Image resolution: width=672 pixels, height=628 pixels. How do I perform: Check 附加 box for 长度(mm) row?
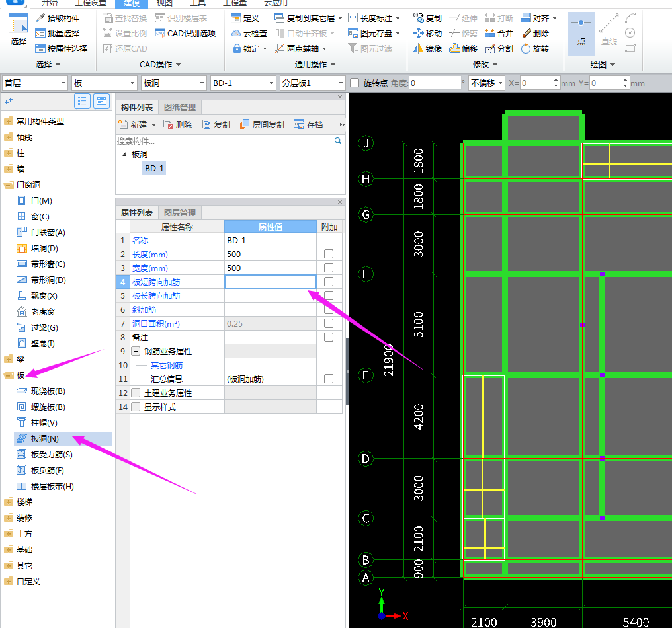pyautogui.click(x=329, y=254)
